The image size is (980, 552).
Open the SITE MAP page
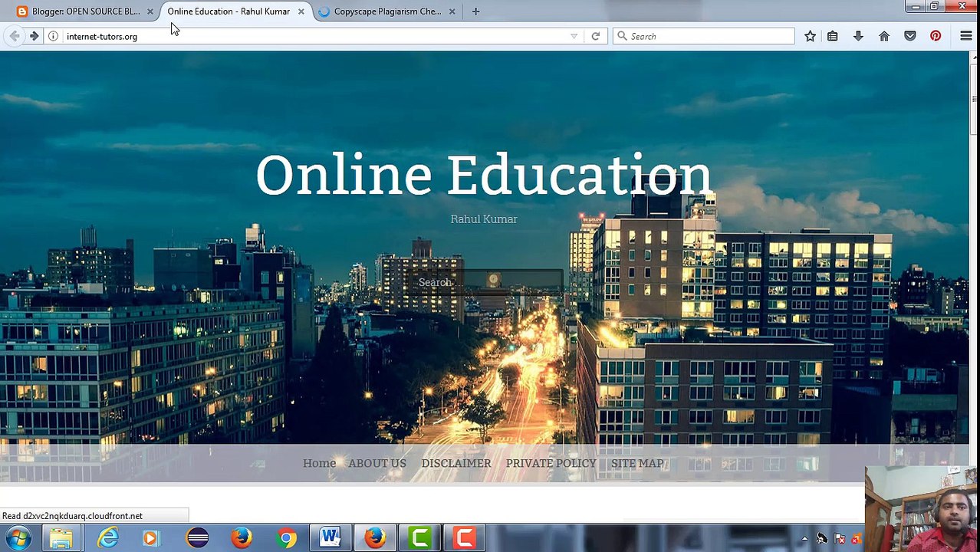[x=637, y=463]
